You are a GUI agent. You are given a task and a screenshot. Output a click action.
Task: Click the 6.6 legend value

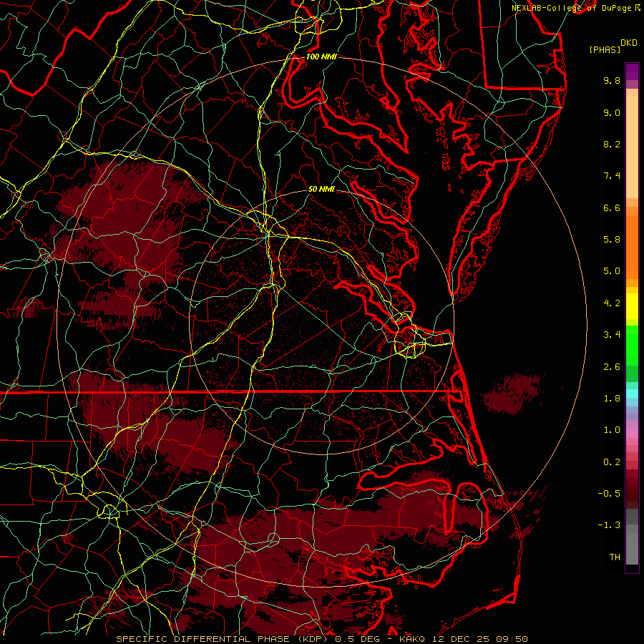(x=612, y=208)
